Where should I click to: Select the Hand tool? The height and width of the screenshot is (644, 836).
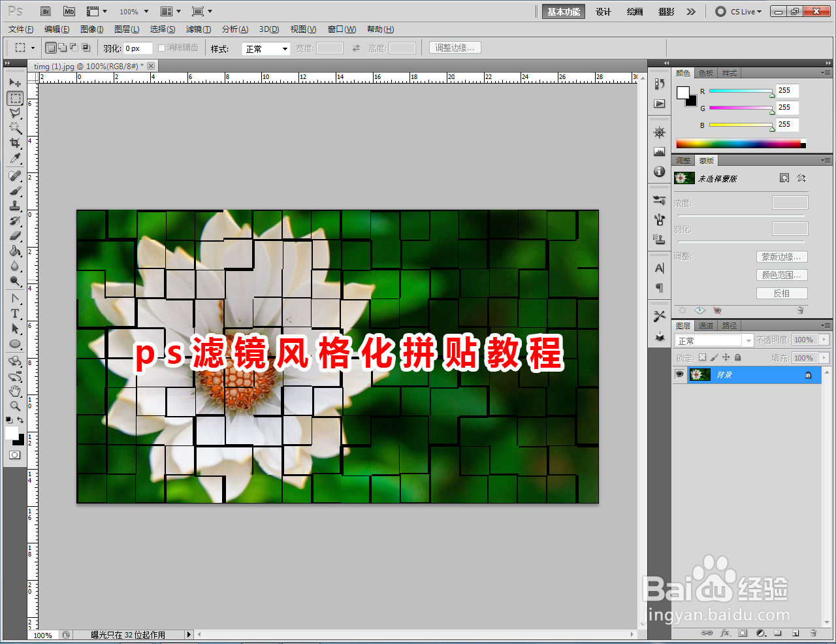pos(15,392)
